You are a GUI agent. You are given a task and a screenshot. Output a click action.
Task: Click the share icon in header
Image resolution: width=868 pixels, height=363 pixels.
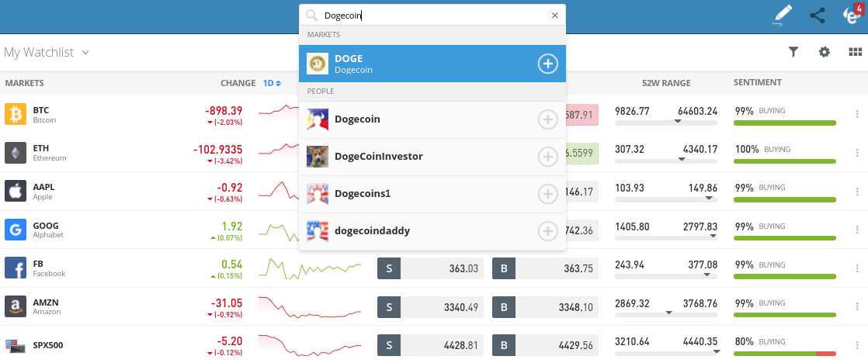[x=817, y=16]
